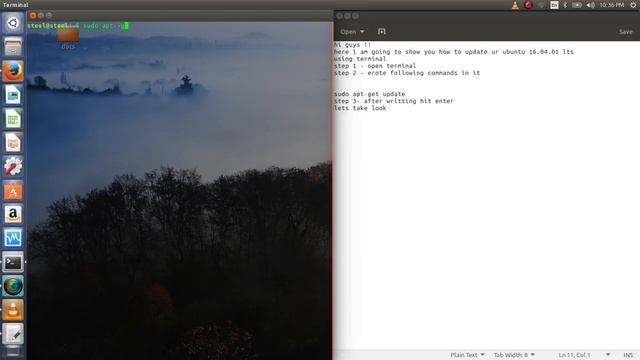The width and height of the screenshot is (640, 360).
Task: Open keyboard language indicator
Action: (x=554, y=5)
